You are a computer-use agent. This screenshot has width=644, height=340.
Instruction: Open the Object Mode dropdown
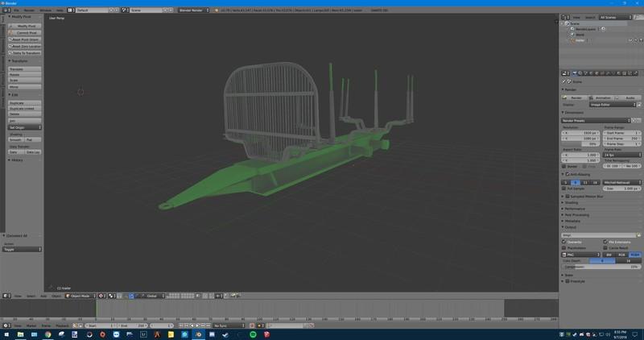(x=80, y=296)
